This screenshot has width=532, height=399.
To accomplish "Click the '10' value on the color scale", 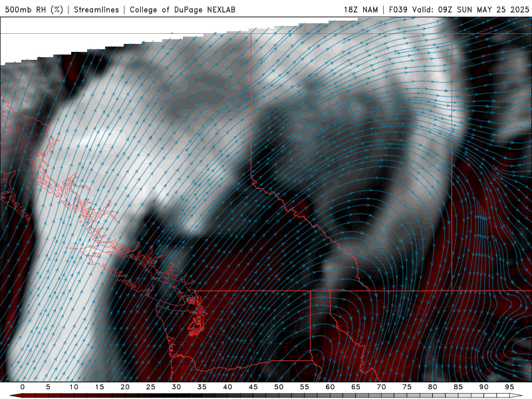I will pyautogui.click(x=74, y=387).
